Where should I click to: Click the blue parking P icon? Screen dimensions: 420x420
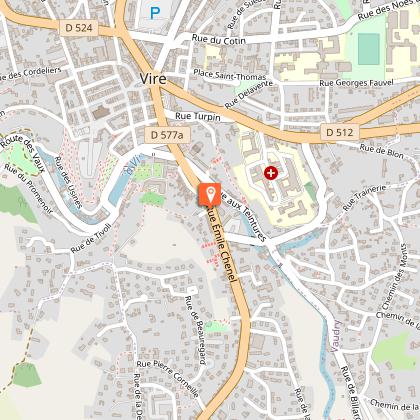click(x=155, y=13)
